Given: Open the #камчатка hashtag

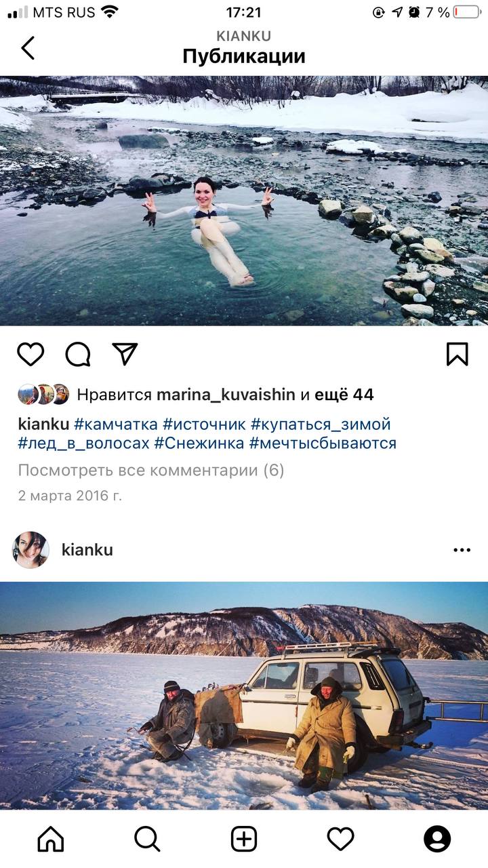Looking at the screenshot, I should tap(116, 425).
